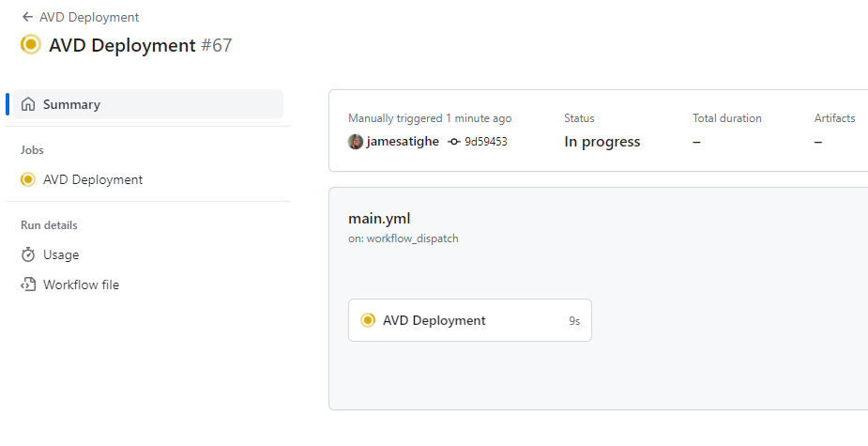Click the jamesatighe avatar image
Screen dimensions: 868x446
tap(356, 142)
